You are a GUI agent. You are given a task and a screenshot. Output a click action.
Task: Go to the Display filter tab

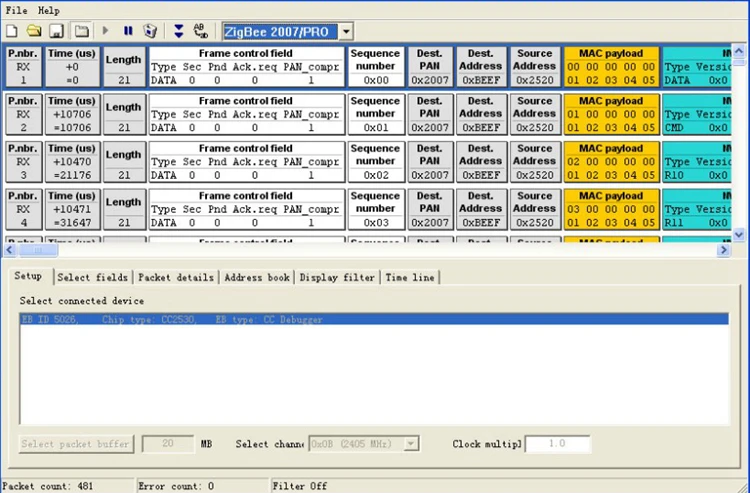tap(337, 277)
